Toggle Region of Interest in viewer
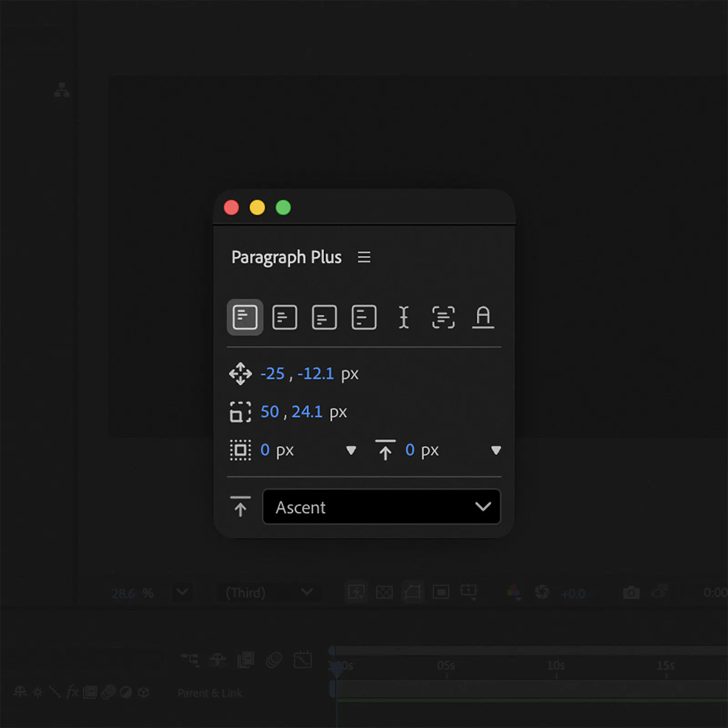 (x=441, y=592)
